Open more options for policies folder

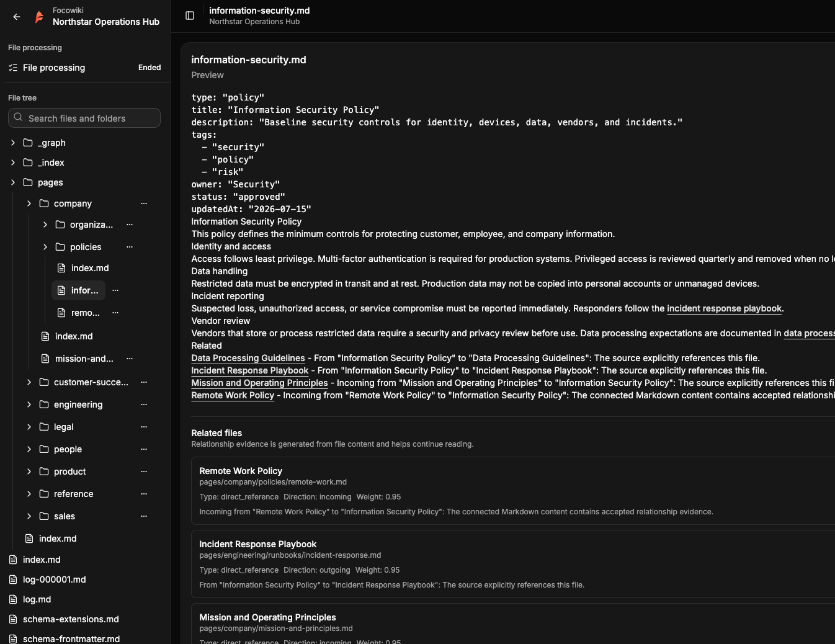(130, 247)
